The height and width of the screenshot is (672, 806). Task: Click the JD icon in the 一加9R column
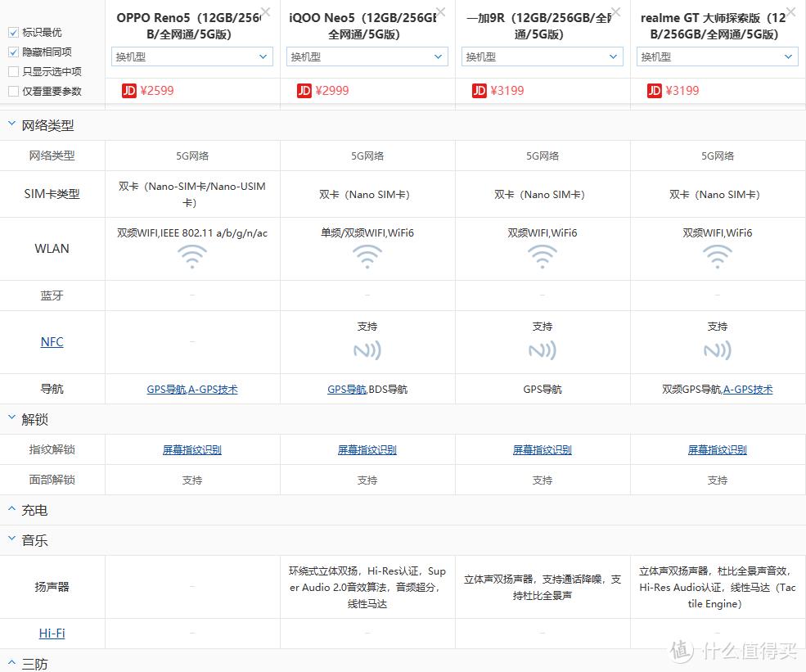click(479, 90)
